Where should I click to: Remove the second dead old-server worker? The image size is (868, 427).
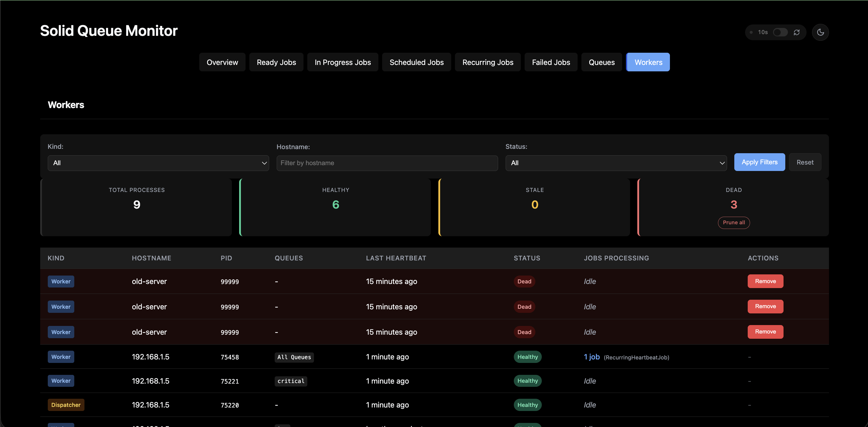coord(765,306)
